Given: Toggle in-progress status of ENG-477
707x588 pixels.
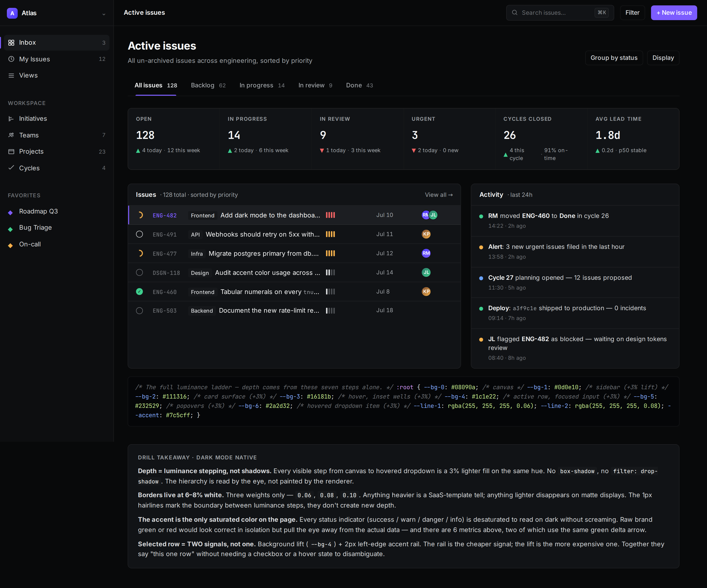Looking at the screenshot, I should click(140, 254).
